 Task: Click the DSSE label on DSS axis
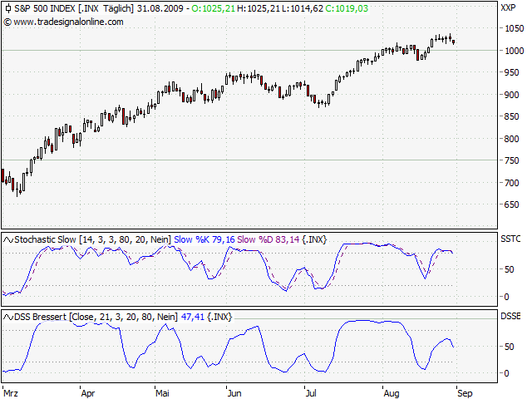(x=510, y=316)
